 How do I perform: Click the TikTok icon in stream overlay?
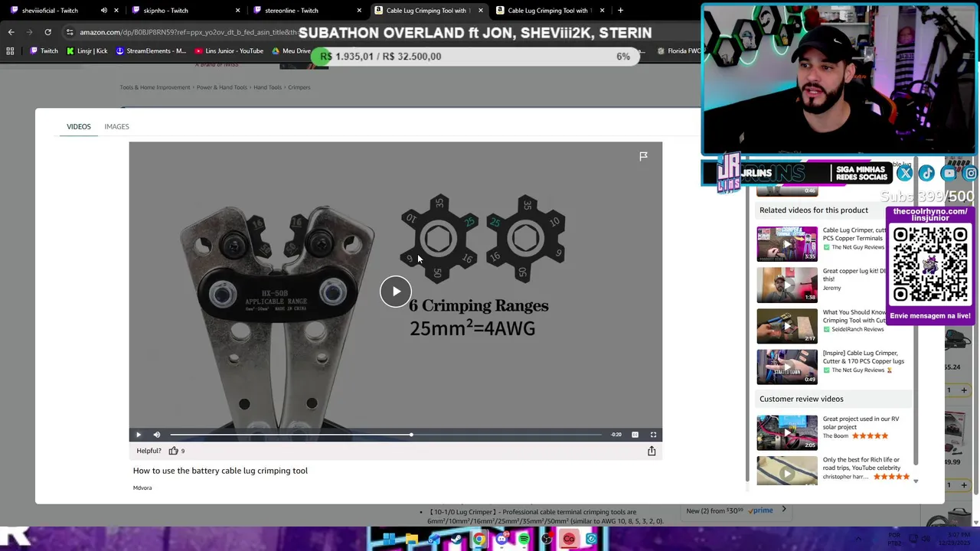tap(926, 174)
